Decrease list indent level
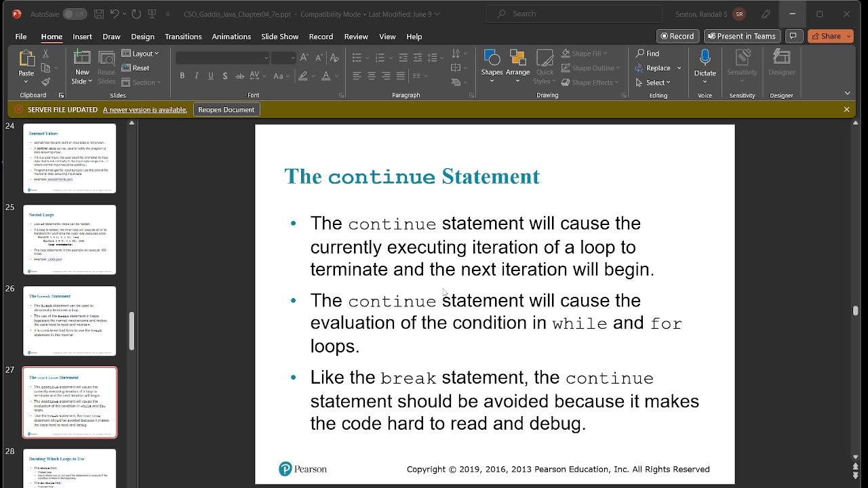The width and height of the screenshot is (868, 488). [403, 58]
